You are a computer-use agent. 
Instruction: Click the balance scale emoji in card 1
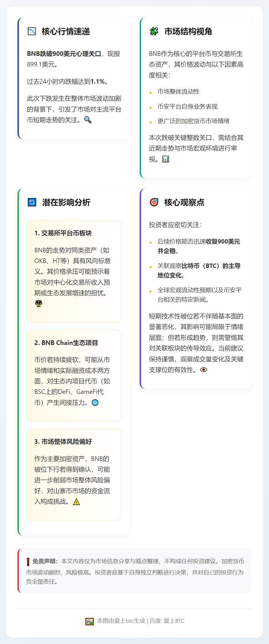pyautogui.click(x=38, y=304)
